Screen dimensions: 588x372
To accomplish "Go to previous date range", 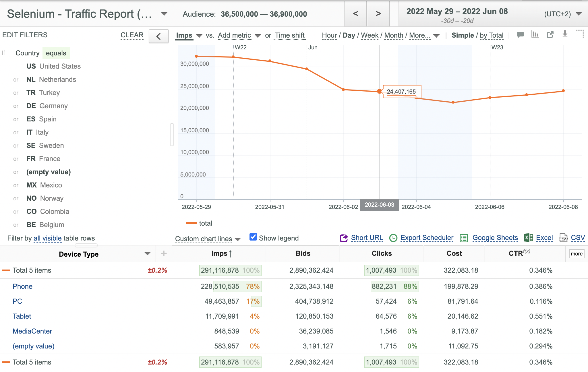I will pyautogui.click(x=355, y=13).
